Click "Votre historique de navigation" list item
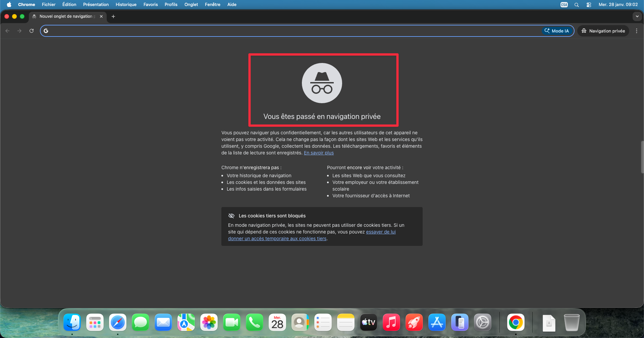 (259, 176)
